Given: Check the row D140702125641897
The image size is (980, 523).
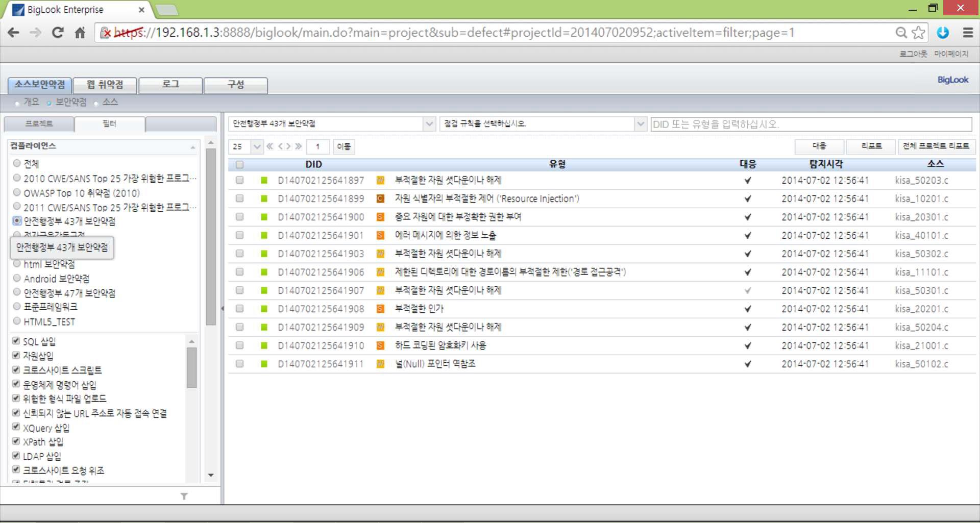Looking at the screenshot, I should (x=239, y=180).
